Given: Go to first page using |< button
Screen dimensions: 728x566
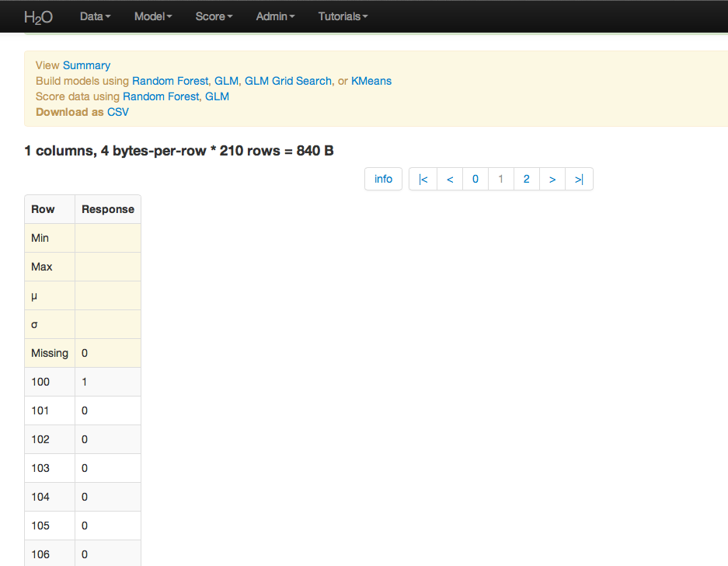Looking at the screenshot, I should coord(423,179).
